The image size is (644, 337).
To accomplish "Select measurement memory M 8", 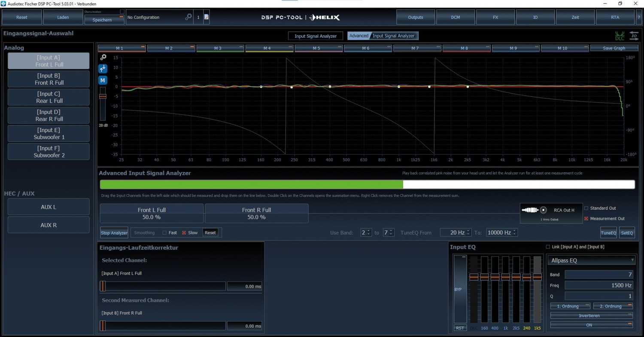I will click(466, 48).
